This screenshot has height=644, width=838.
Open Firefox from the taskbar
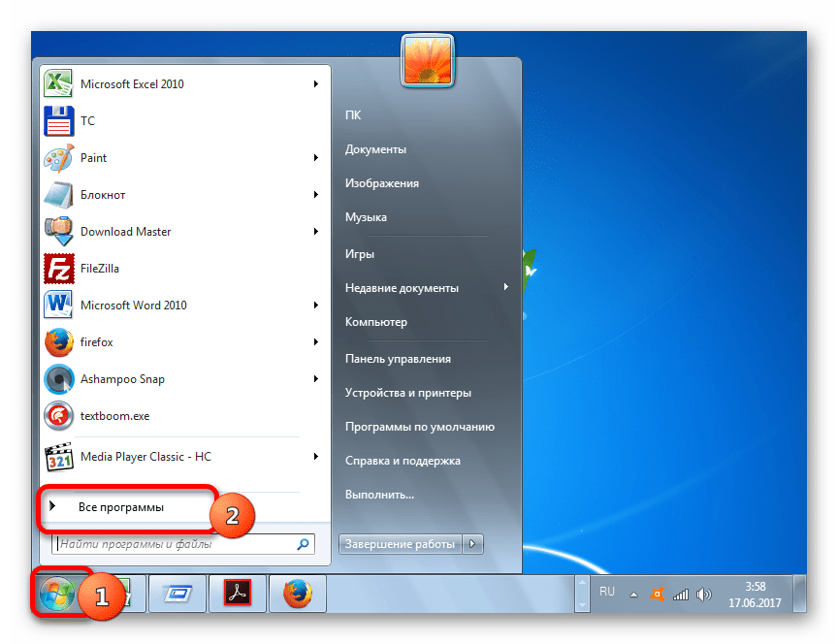click(x=297, y=594)
